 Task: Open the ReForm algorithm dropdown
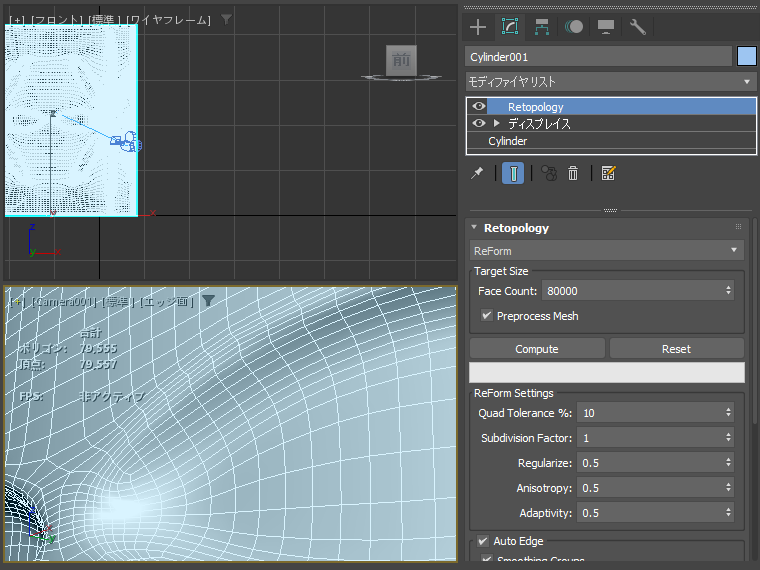click(x=607, y=251)
